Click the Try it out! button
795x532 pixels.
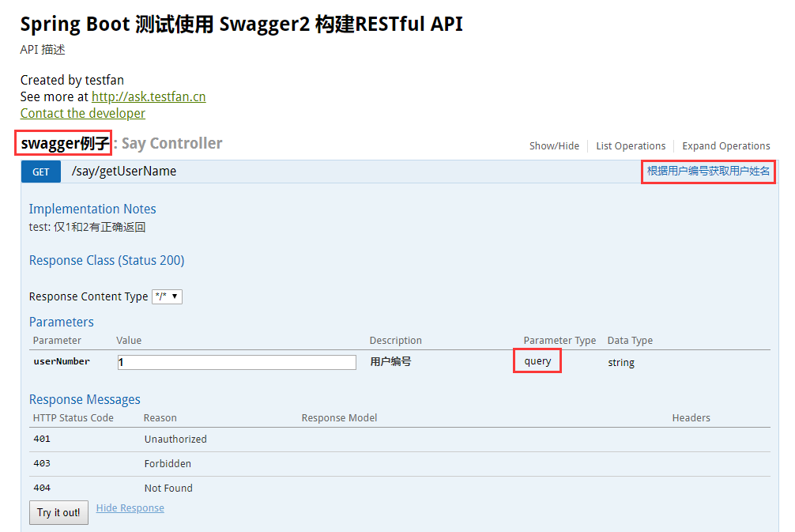(x=58, y=512)
